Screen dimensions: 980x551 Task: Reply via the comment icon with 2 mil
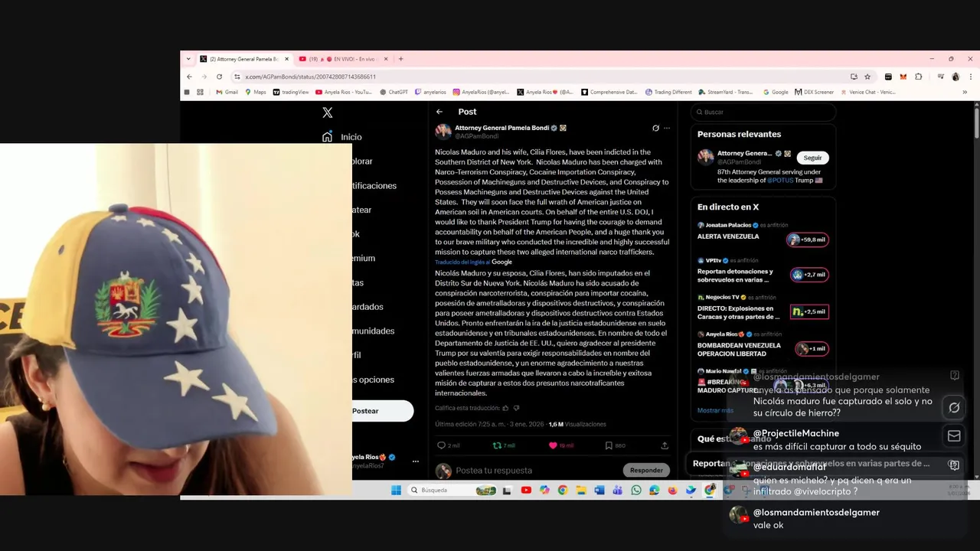448,445
